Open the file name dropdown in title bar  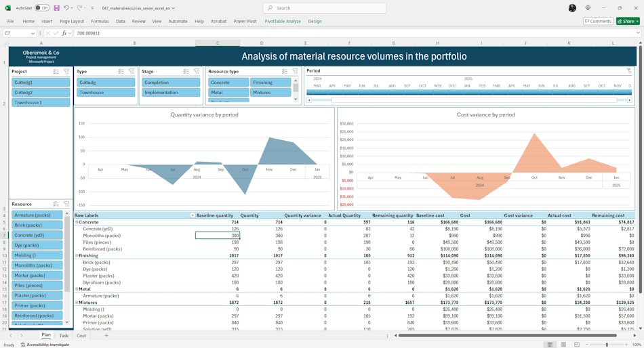coord(174,8)
